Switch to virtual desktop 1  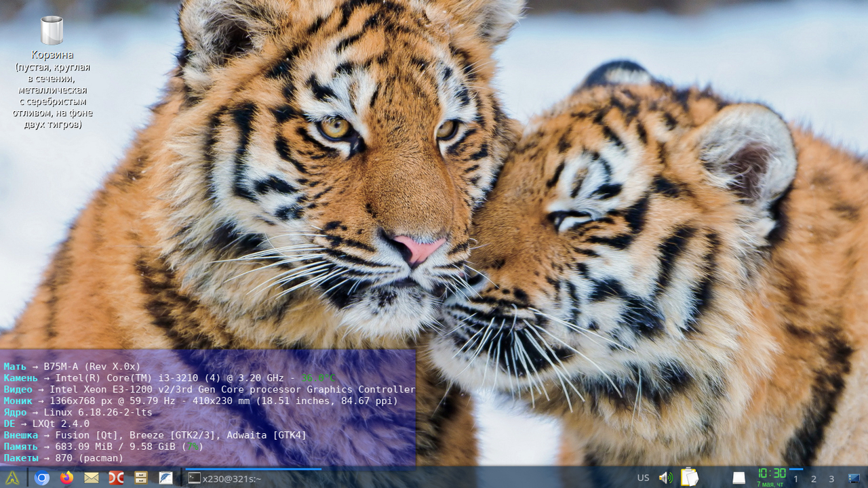click(x=796, y=479)
